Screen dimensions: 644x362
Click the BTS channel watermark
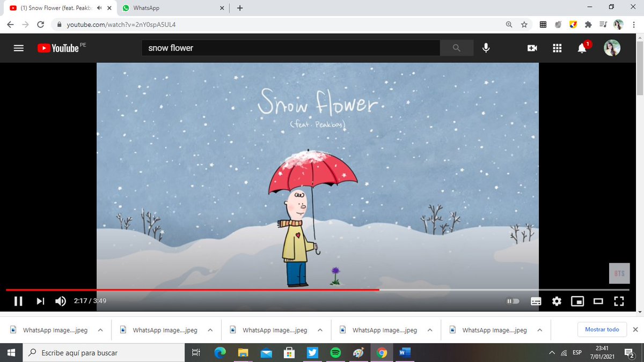coord(619,274)
